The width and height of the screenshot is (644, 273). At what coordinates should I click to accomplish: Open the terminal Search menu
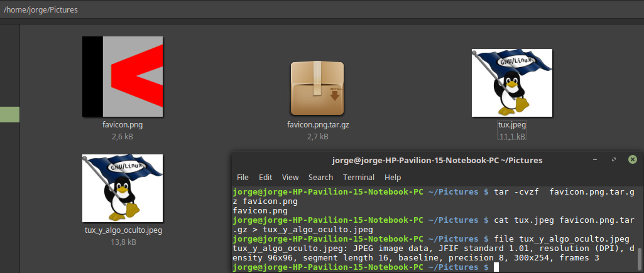(320, 178)
